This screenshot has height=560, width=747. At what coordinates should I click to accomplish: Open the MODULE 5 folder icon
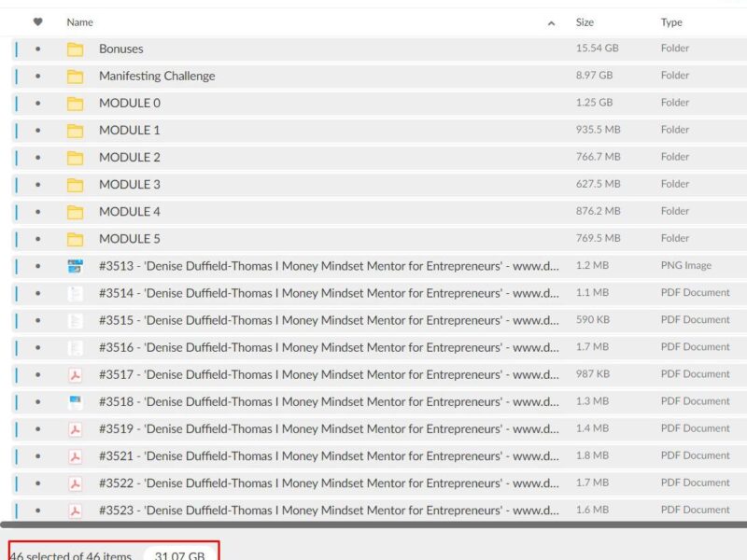pyautogui.click(x=75, y=239)
